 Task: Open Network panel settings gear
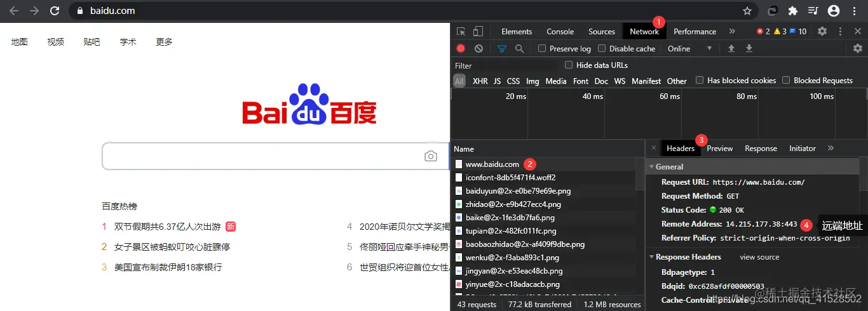click(x=858, y=48)
